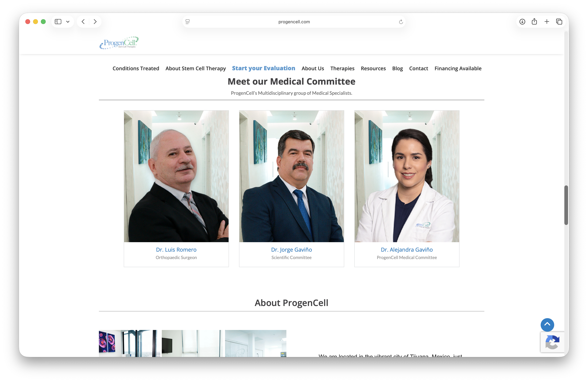Viewport: 588px width, 382px height.
Task: Click the "Meet our Medical Committee" heading
Action: [291, 81]
